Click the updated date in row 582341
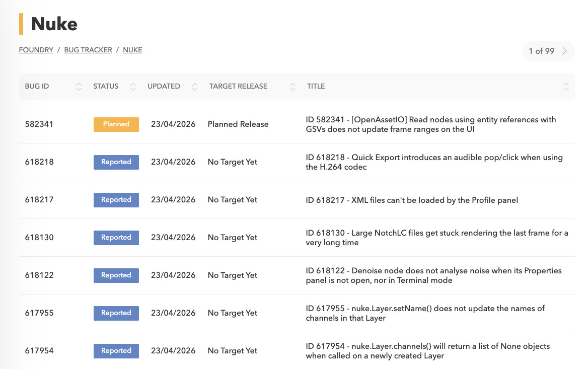588x369 pixels. (173, 124)
